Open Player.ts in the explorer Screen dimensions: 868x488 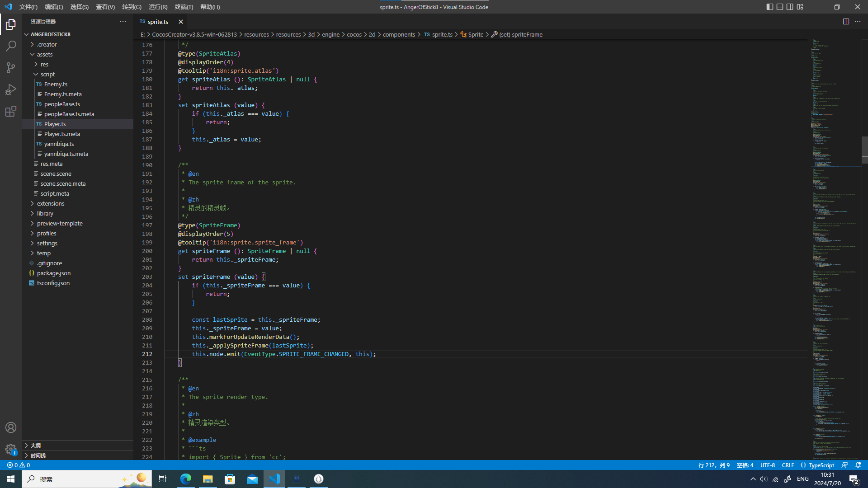pos(55,124)
